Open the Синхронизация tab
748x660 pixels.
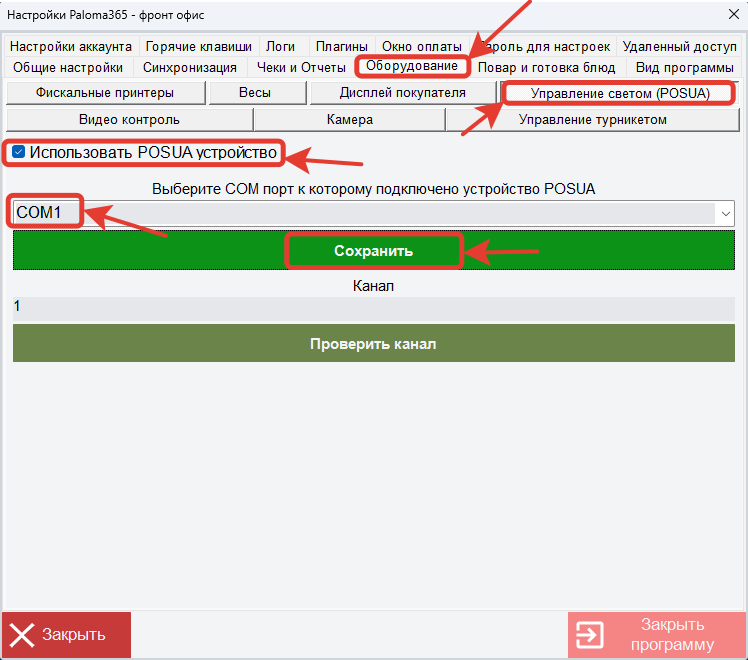[x=189, y=67]
